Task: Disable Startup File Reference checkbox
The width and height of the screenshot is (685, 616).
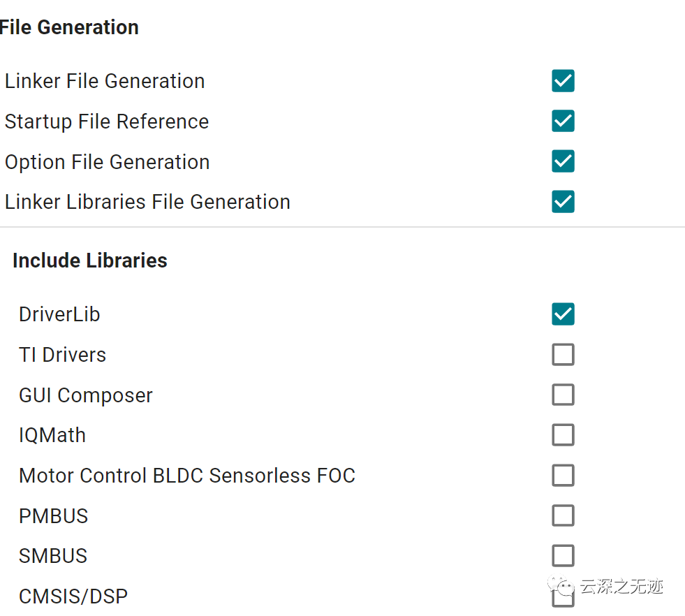Action: pos(563,121)
